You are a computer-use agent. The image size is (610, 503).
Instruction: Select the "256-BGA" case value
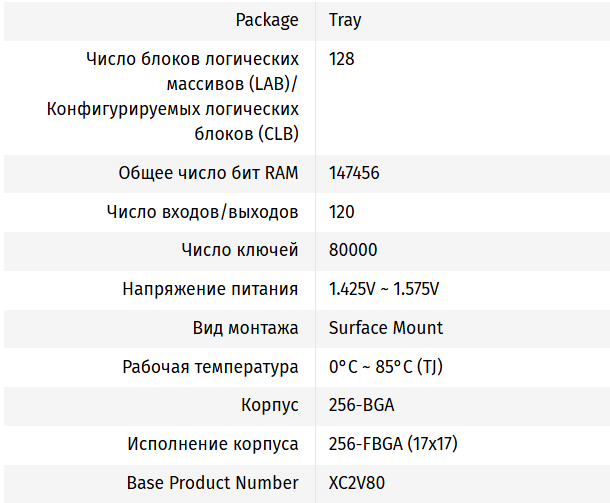(361, 406)
